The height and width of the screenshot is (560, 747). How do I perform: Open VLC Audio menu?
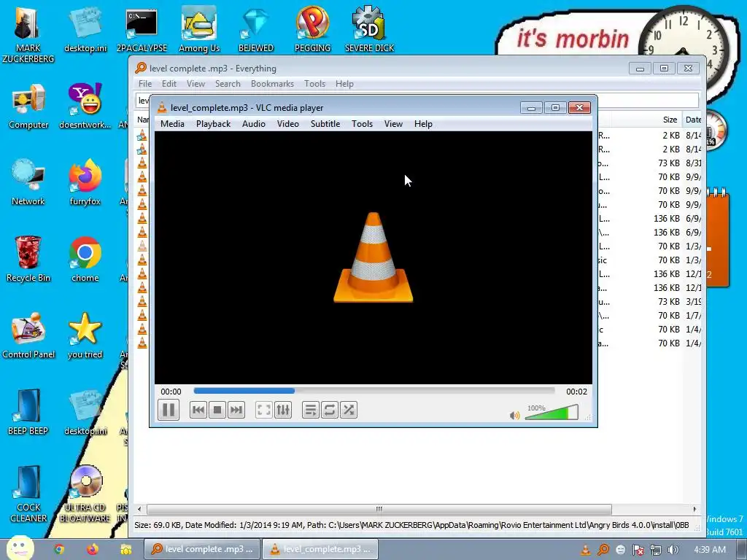click(253, 124)
